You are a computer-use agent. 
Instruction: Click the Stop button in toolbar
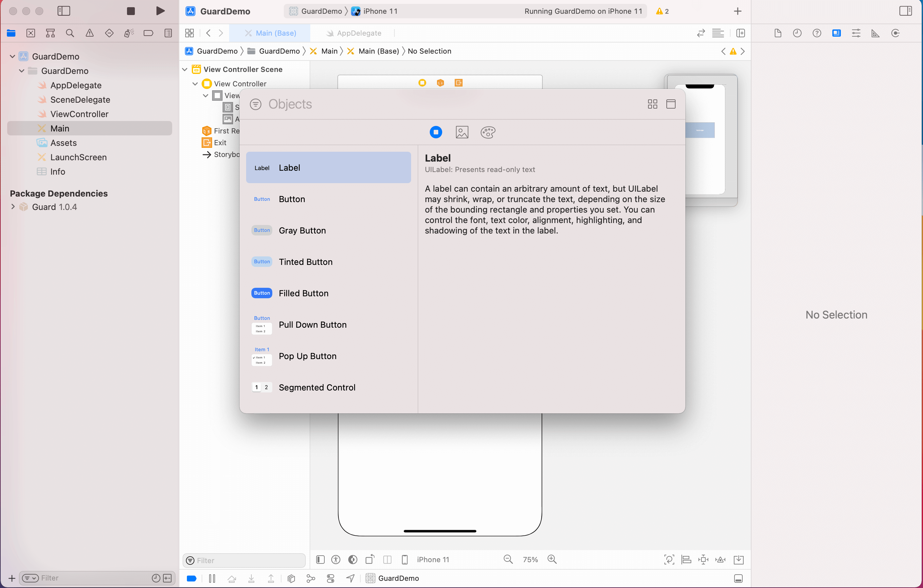pos(131,11)
